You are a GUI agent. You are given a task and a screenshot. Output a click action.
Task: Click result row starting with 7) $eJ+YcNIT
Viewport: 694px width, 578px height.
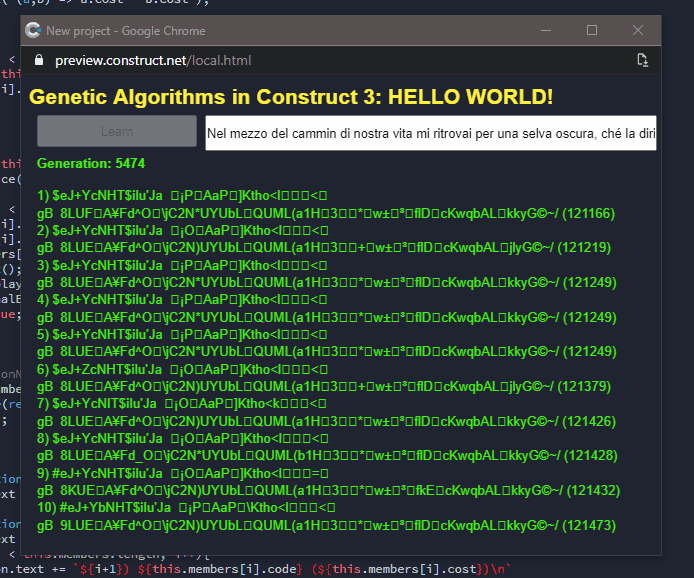[x=182, y=403]
